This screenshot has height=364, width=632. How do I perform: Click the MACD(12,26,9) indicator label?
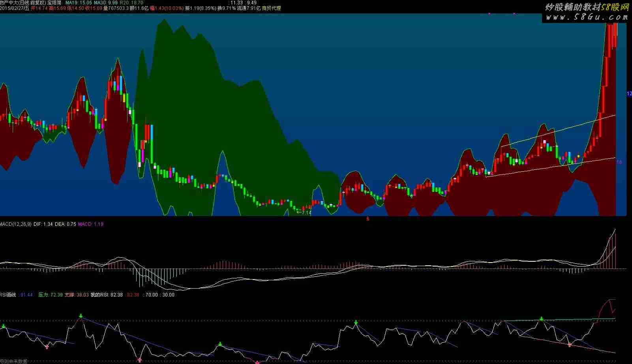coord(15,224)
